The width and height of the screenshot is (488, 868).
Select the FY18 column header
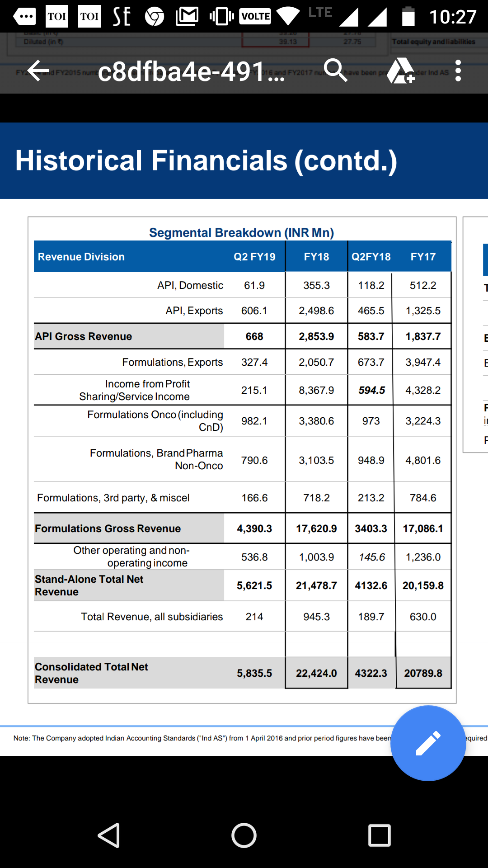(x=316, y=257)
